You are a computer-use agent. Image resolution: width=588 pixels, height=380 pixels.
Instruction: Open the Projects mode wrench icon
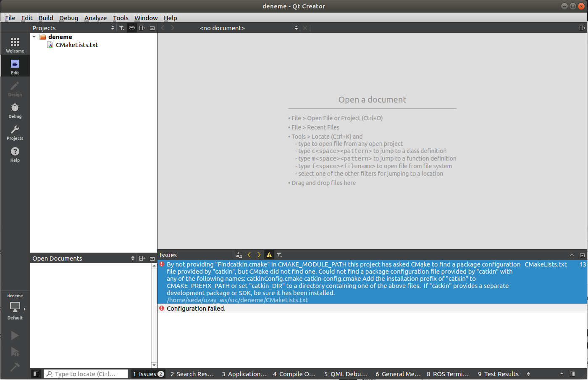(x=15, y=132)
